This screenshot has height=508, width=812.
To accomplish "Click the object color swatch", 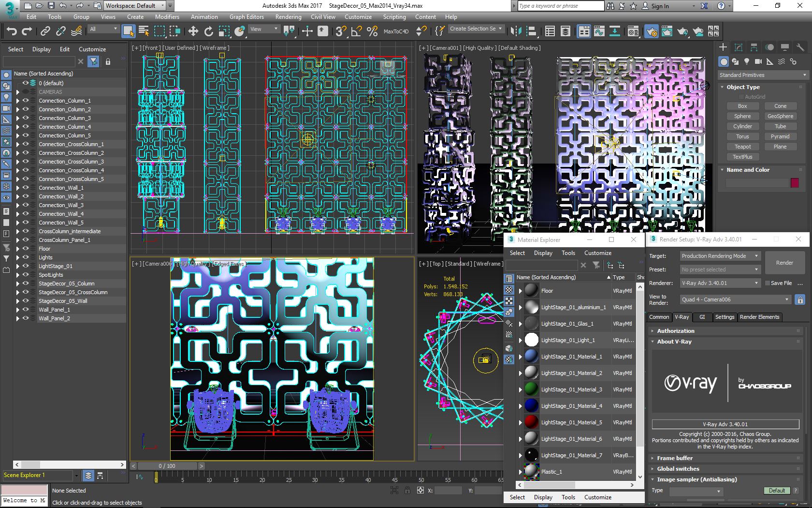I will point(795,183).
